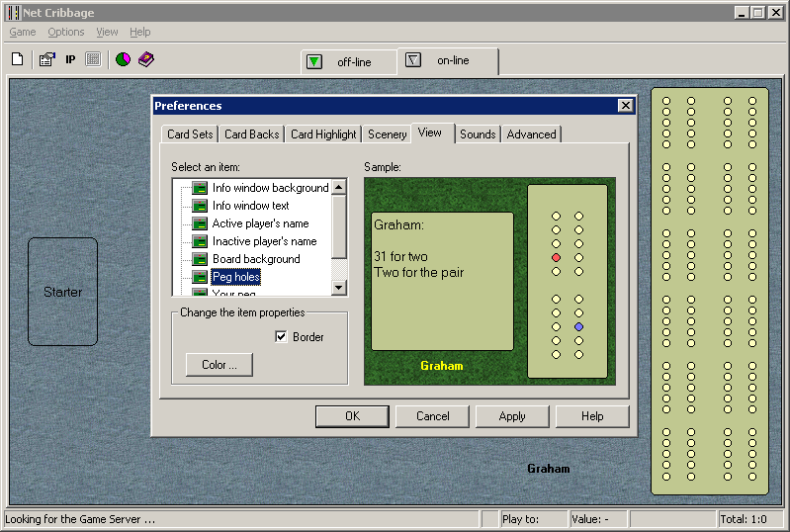Close the Preferences dialog
The height and width of the screenshot is (532, 790).
(x=625, y=105)
